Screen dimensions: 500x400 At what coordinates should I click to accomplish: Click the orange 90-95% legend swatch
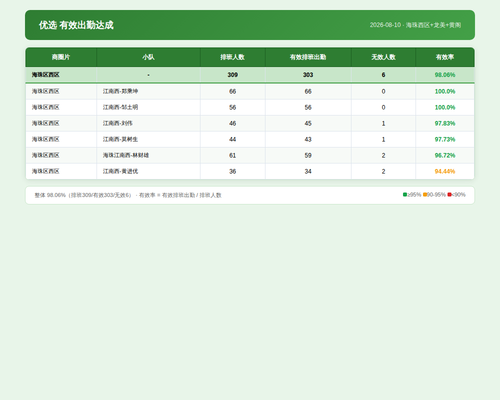[425, 195]
